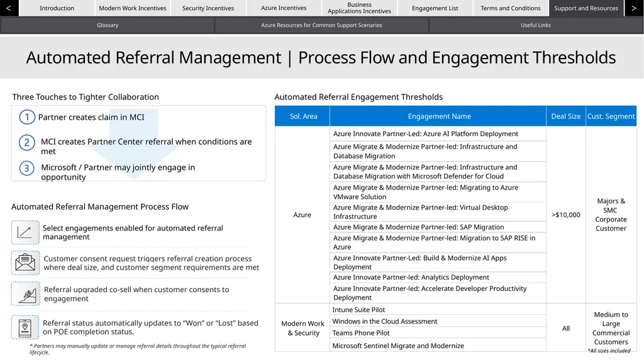Select Migration to SAP RISE in Azure row
This screenshot has height=362, width=644.
[x=438, y=242]
